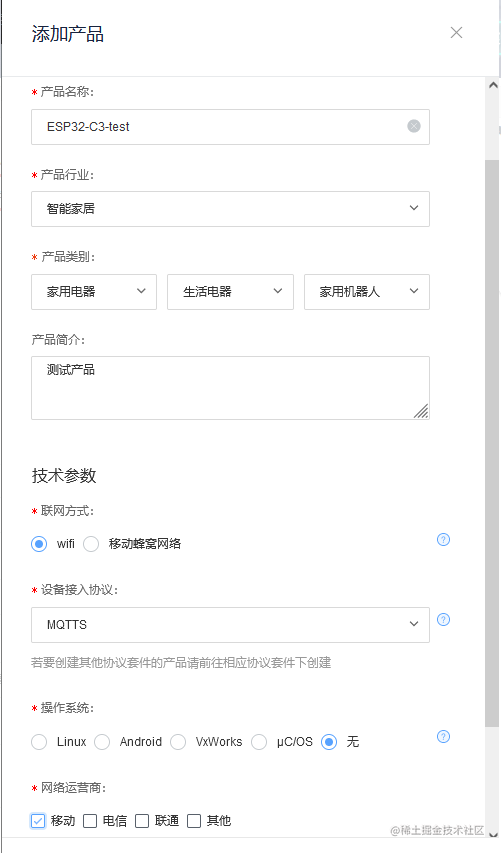Choose Android operating system

tap(102, 742)
